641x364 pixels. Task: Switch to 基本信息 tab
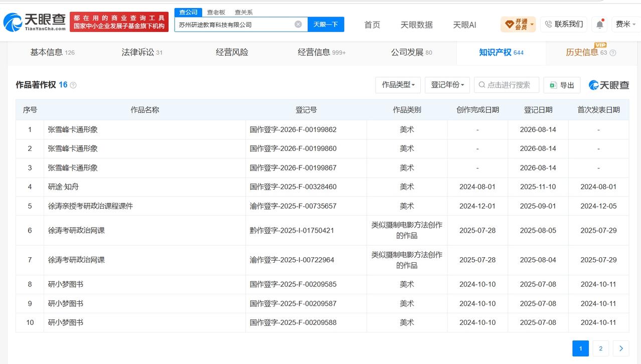52,52
